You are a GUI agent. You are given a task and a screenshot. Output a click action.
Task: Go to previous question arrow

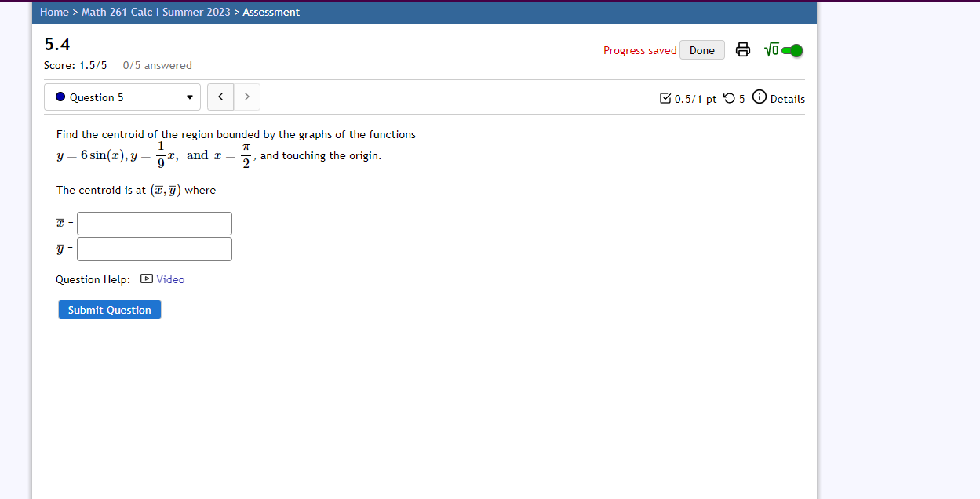click(220, 97)
